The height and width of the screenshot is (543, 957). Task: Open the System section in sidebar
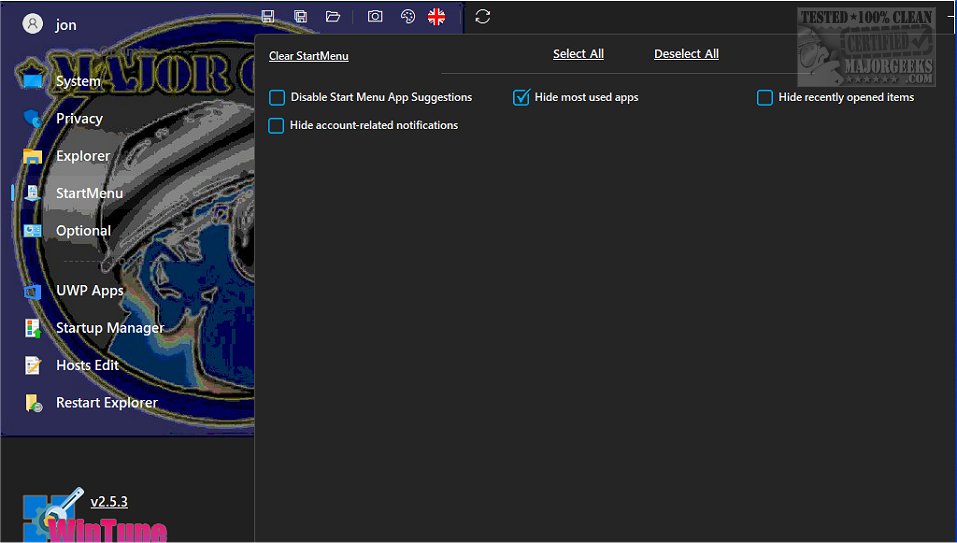click(78, 81)
